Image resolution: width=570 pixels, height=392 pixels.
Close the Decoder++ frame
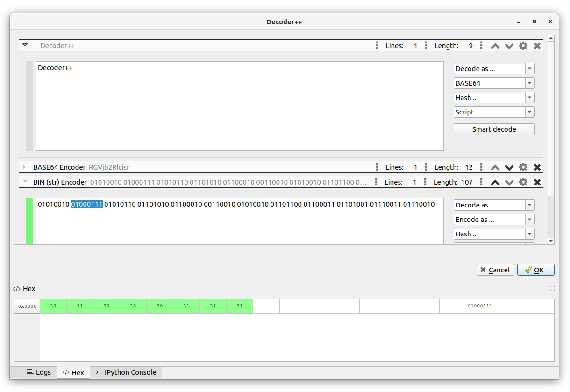[537, 46]
